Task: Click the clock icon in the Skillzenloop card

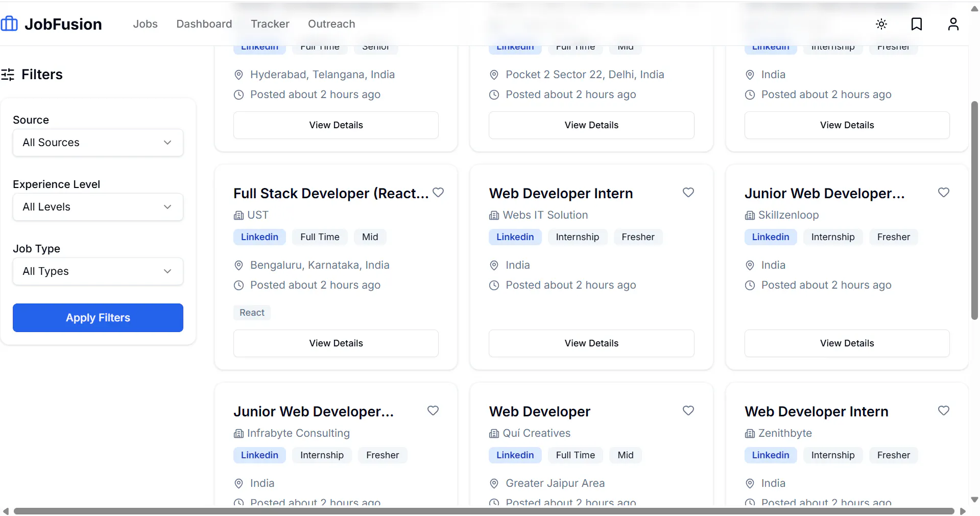Action: click(750, 285)
